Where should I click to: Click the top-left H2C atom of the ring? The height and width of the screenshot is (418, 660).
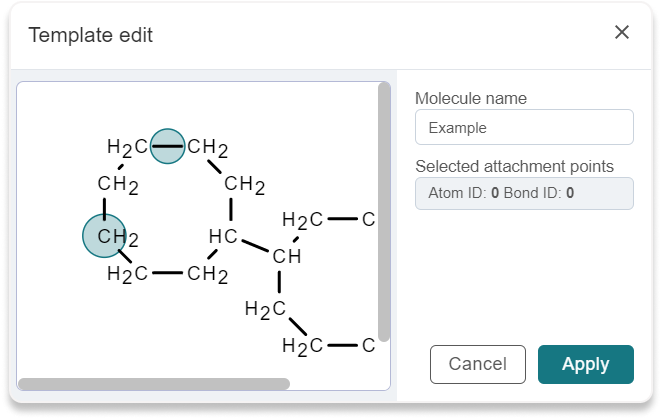coord(127,147)
